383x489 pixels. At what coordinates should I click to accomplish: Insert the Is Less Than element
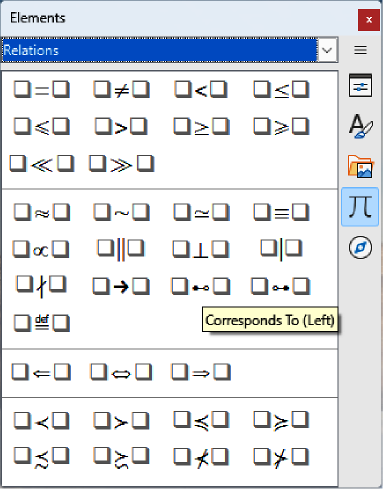(201, 90)
